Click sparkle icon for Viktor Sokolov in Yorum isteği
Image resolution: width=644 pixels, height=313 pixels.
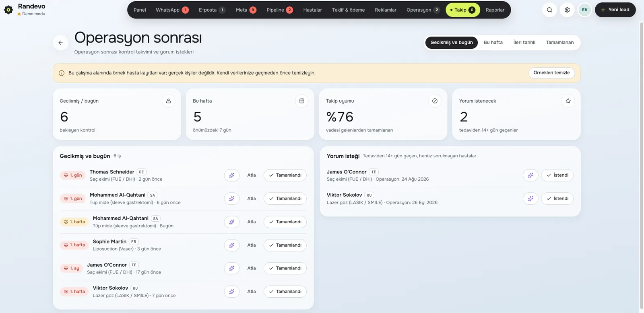point(530,199)
